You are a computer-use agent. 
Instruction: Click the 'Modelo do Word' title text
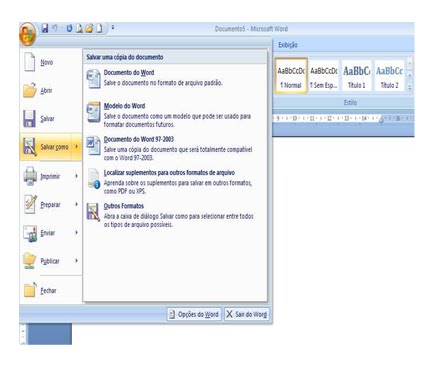(x=124, y=106)
